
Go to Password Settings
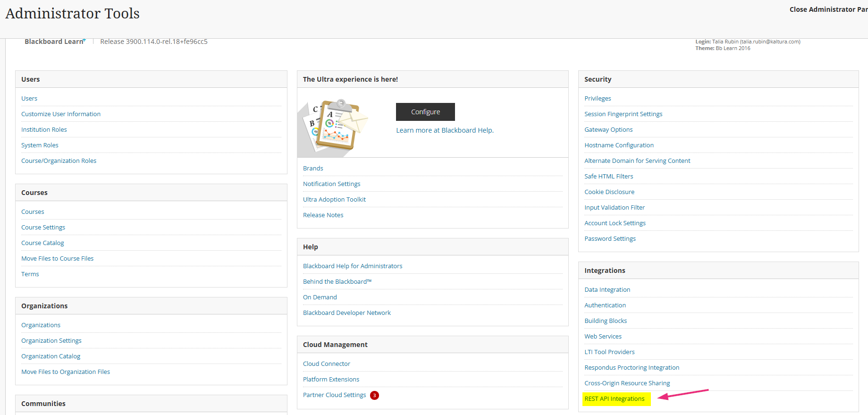[x=610, y=238]
